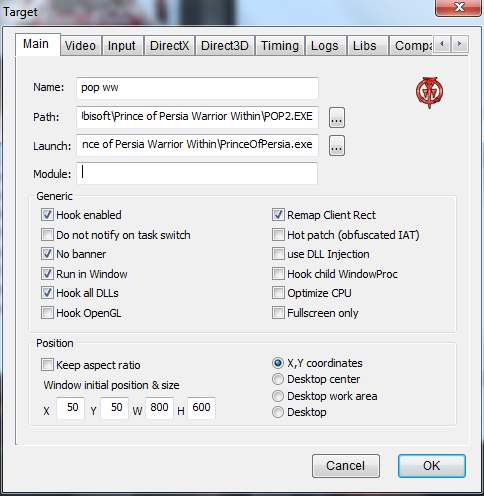Click the W width field showing 800
Viewport: 484px width, 496px height.
point(159,408)
